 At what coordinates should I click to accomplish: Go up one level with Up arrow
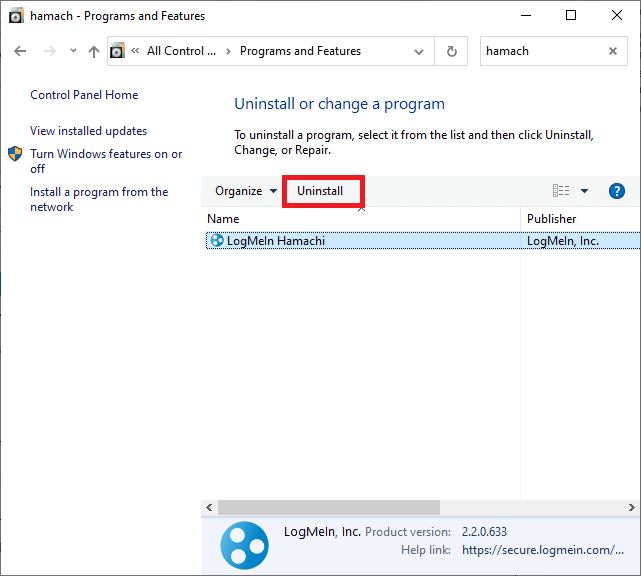click(x=94, y=51)
